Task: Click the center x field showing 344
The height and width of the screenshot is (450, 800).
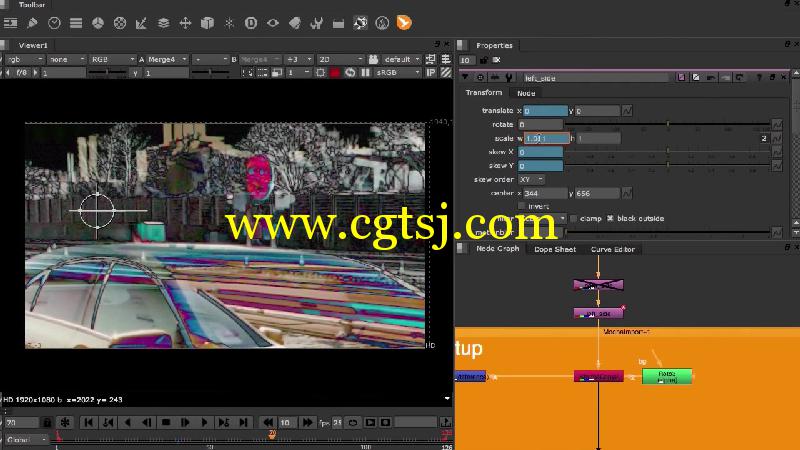Action: (x=545, y=193)
